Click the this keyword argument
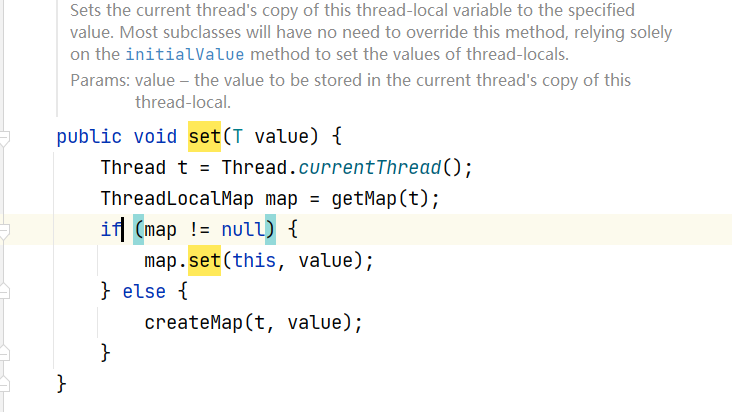732x412 pixels. click(x=254, y=260)
